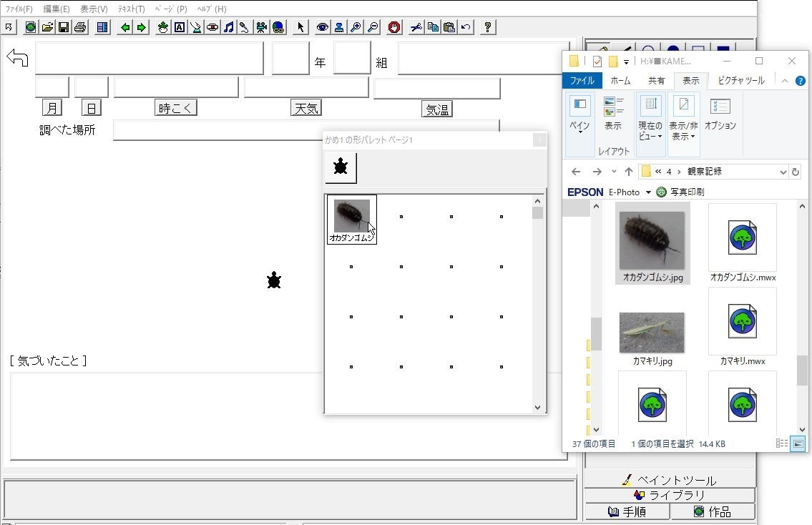Switch to the ホーム ribbon tab

pyautogui.click(x=620, y=81)
